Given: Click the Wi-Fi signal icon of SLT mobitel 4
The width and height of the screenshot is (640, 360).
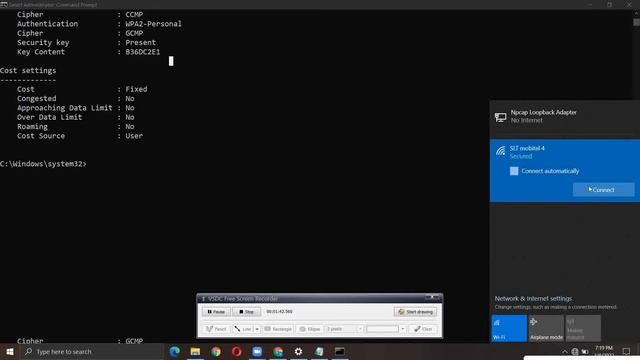Looking at the screenshot, I should coord(500,151).
